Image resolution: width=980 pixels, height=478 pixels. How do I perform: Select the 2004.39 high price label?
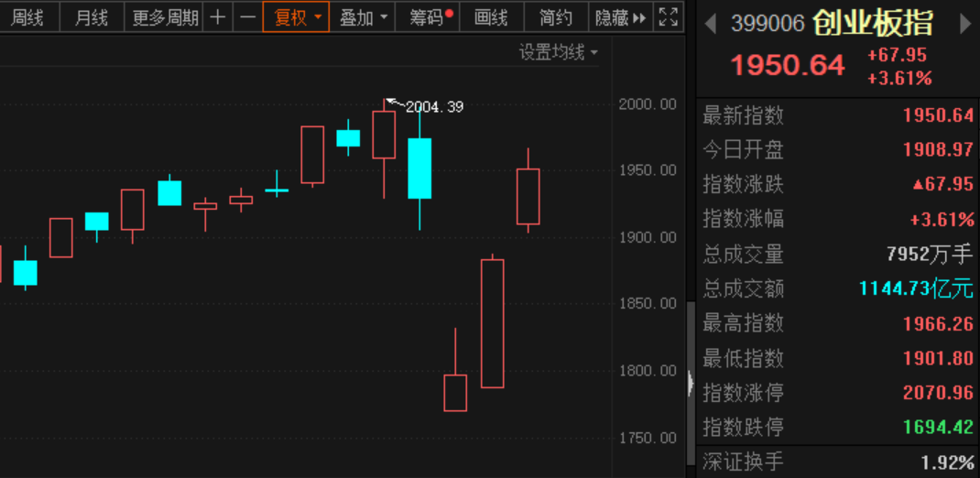pyautogui.click(x=434, y=107)
